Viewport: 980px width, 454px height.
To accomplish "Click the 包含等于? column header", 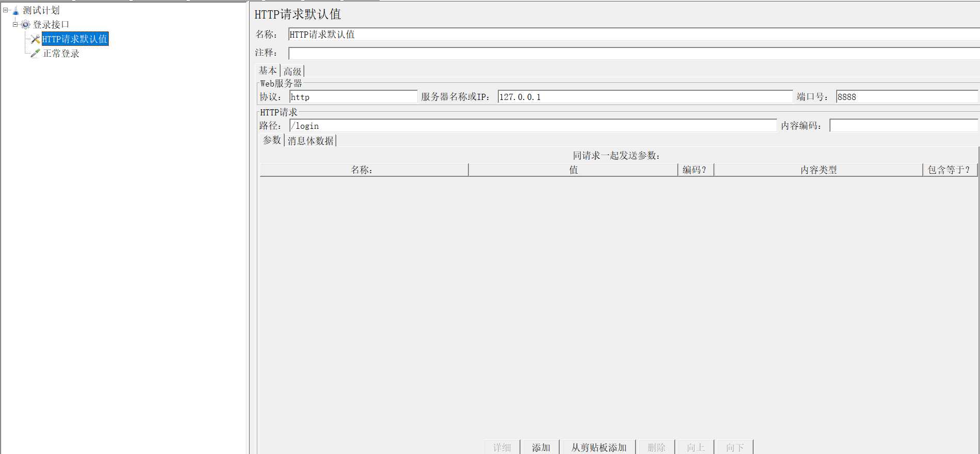I will point(950,170).
